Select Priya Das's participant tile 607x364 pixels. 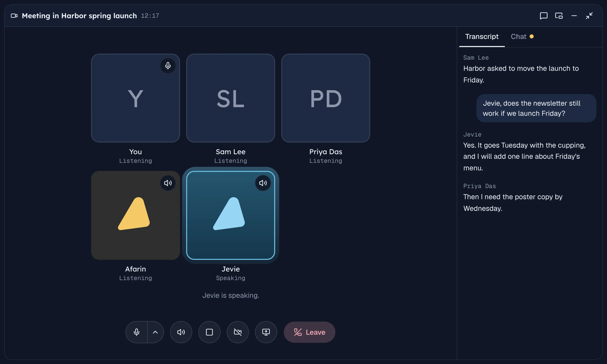click(x=326, y=98)
